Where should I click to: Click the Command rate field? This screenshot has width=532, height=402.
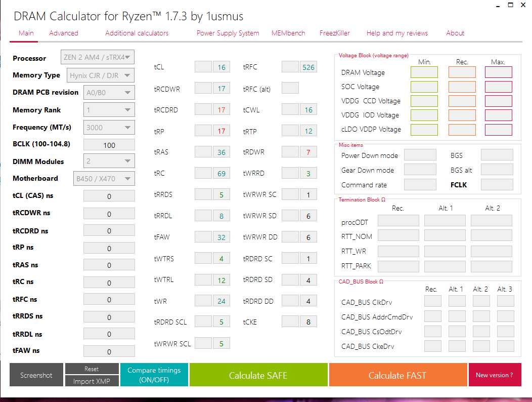[x=420, y=184]
